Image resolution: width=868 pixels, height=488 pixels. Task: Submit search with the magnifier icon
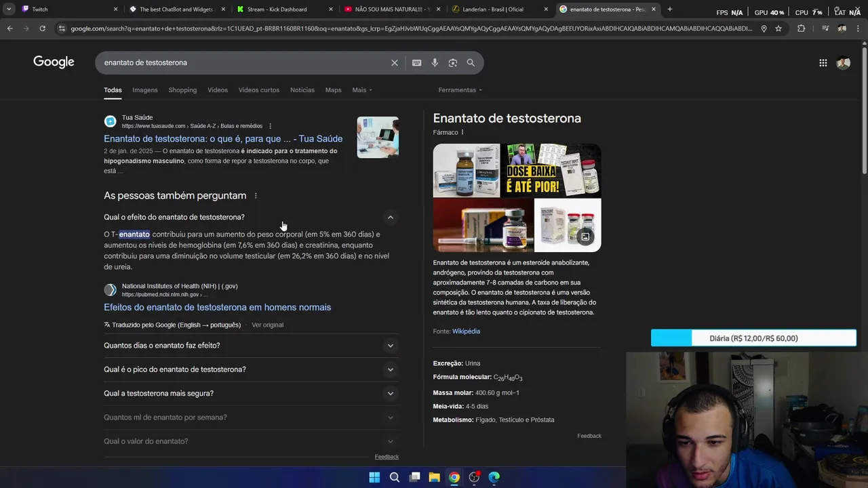(471, 63)
